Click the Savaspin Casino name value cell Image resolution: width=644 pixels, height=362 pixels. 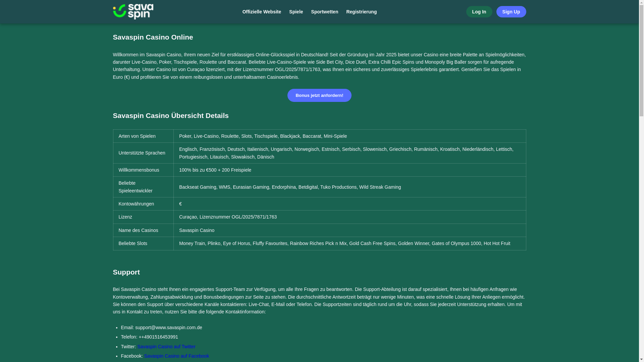tap(350, 230)
